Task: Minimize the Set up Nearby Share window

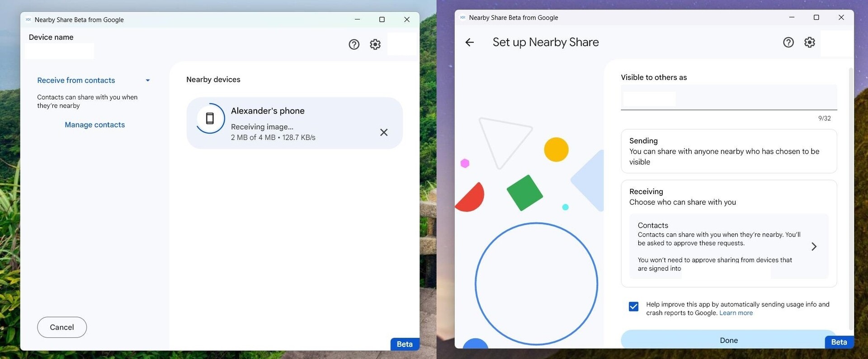Action: point(792,17)
